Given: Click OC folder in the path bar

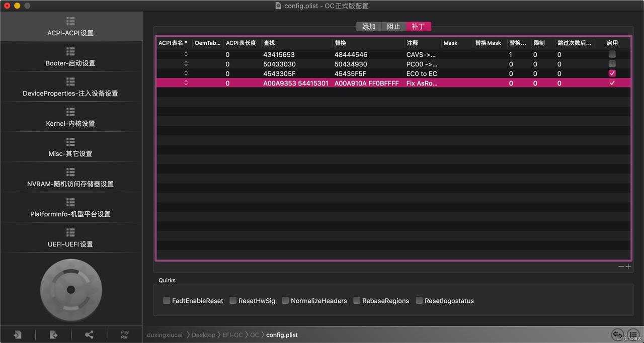Looking at the screenshot, I should [255, 335].
